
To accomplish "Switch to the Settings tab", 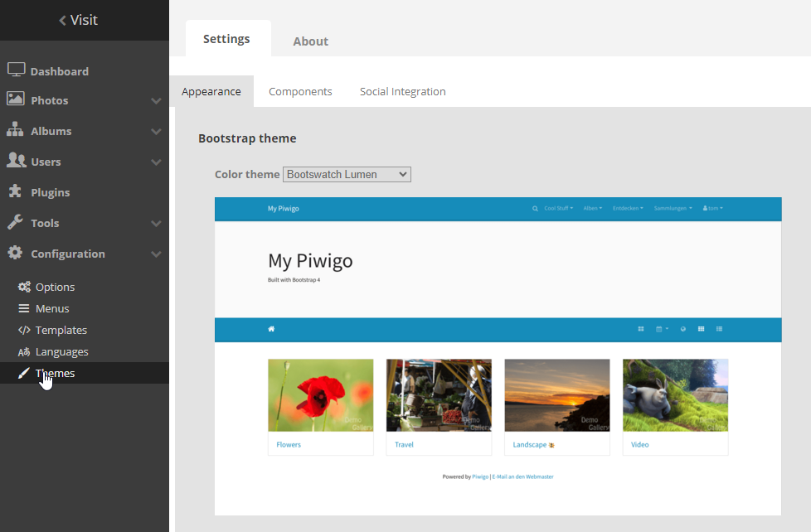I will 226,39.
